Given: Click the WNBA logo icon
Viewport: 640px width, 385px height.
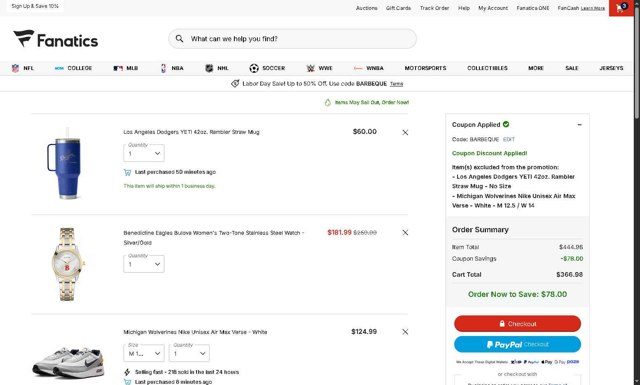Looking at the screenshot, I should 358,68.
